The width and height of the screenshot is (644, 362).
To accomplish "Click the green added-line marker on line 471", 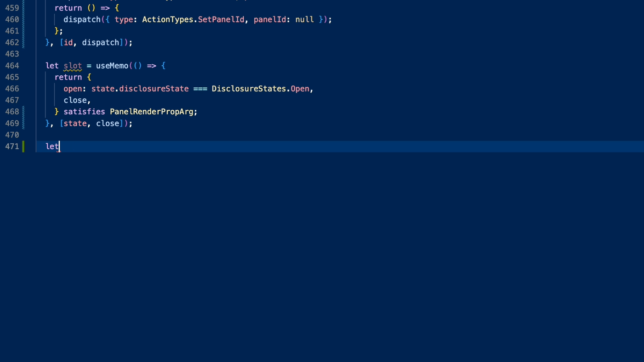I will pos(23,147).
